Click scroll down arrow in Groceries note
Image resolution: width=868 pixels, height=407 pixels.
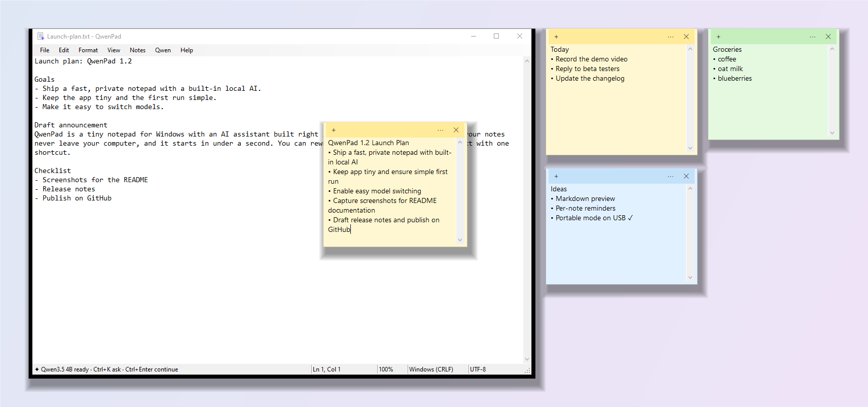click(832, 133)
